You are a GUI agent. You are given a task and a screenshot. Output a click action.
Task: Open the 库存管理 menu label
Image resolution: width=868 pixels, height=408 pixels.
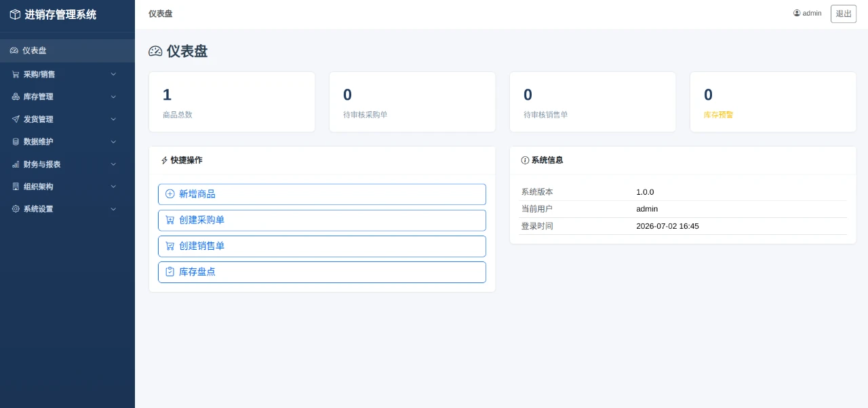(39, 96)
